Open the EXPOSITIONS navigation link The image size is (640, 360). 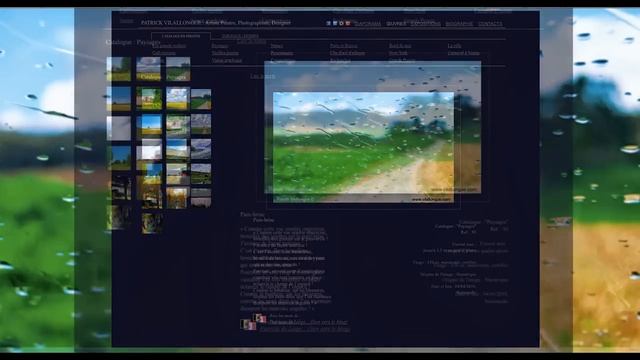click(425, 24)
